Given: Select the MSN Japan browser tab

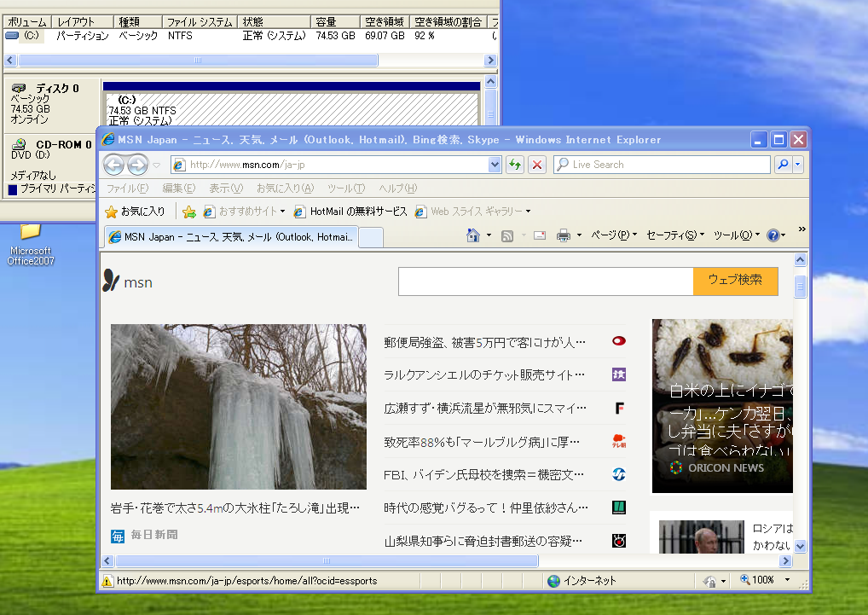Looking at the screenshot, I should (x=230, y=236).
